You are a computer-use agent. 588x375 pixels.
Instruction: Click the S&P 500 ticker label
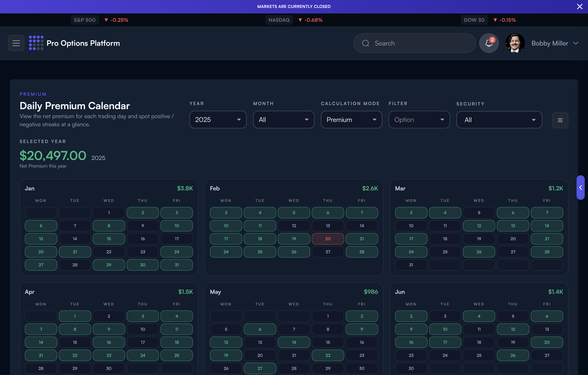pyautogui.click(x=85, y=20)
